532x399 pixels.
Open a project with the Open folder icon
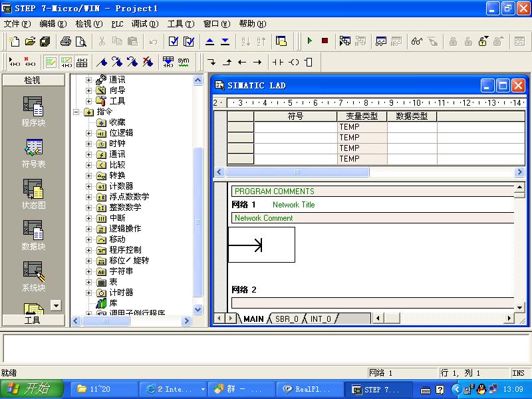[30, 41]
